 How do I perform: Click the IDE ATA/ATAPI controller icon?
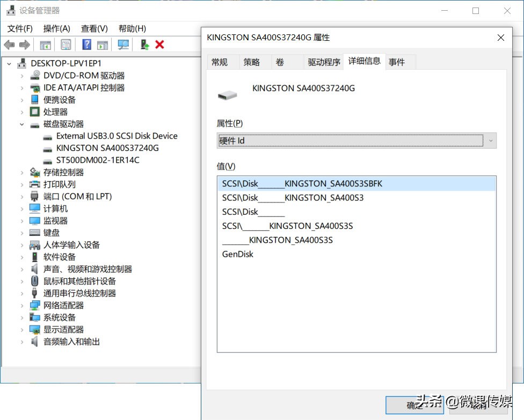pos(35,88)
